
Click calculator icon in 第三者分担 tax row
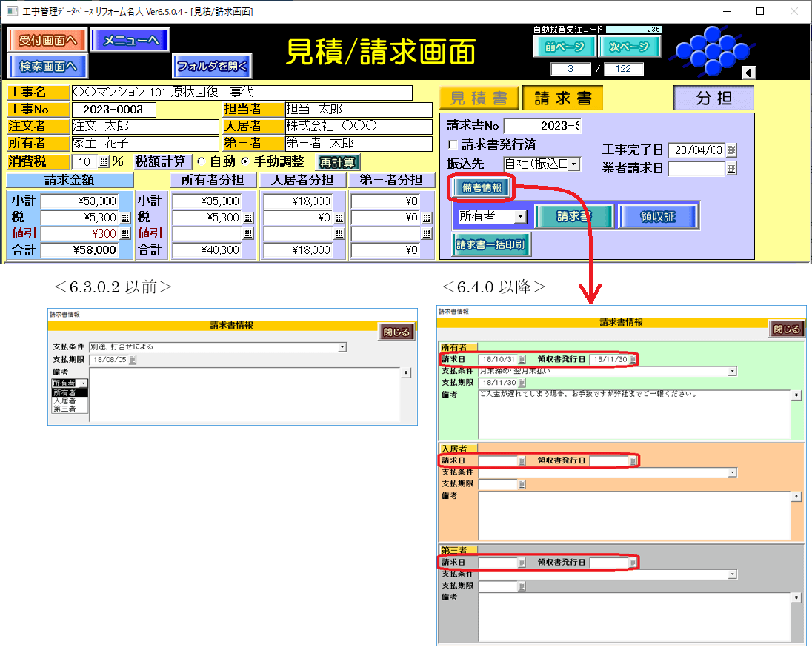[x=427, y=218]
